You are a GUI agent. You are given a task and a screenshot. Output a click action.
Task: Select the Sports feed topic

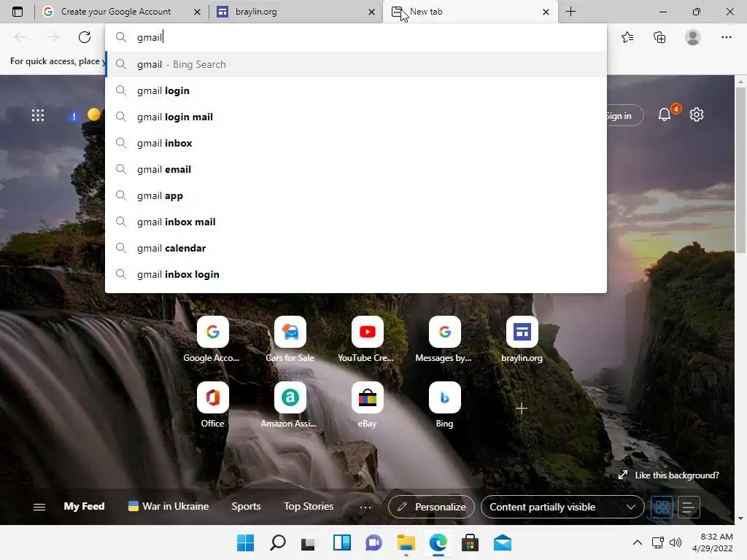tap(247, 506)
